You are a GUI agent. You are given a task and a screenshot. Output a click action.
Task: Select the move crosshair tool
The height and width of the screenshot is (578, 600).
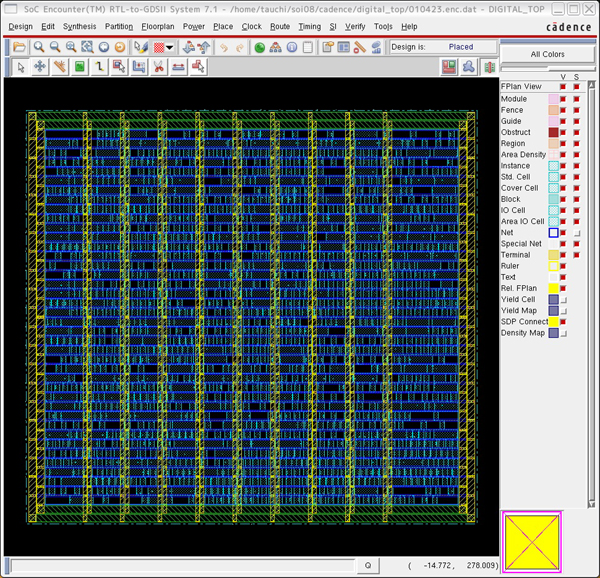(x=40, y=67)
